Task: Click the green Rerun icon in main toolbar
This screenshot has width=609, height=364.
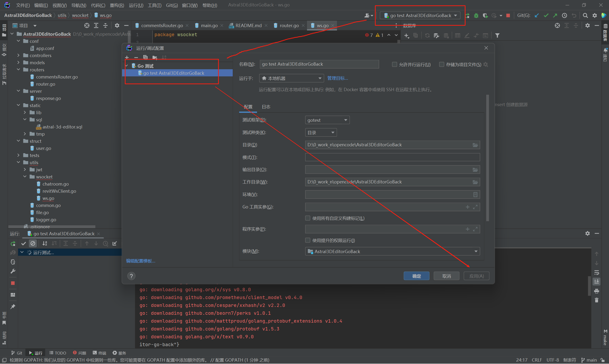Action: pos(468,15)
